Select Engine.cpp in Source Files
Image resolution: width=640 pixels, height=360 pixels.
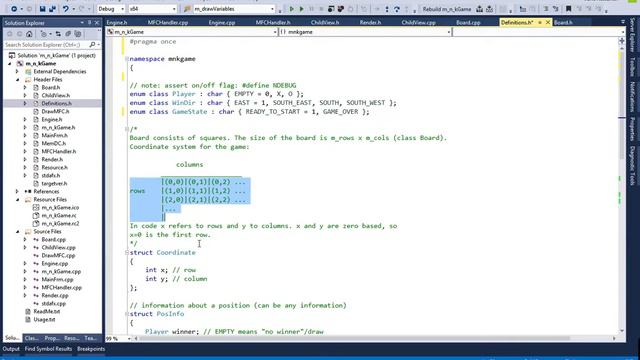coord(55,263)
